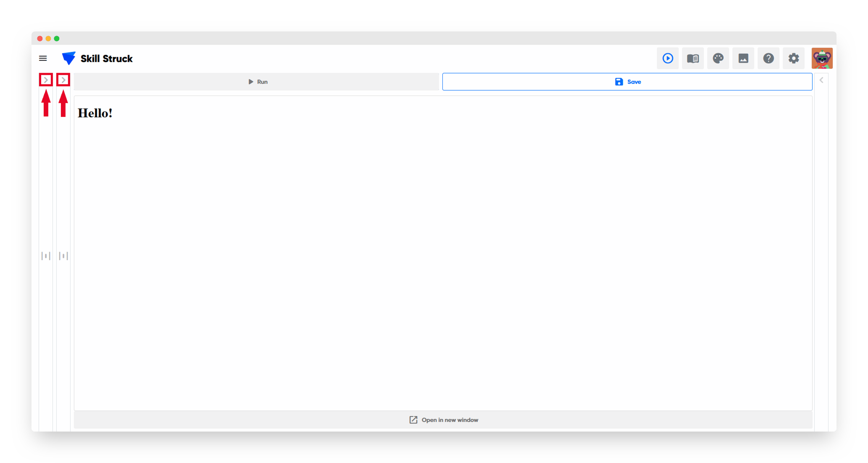868x463 pixels.
Task: Expand the leftmost collapsed sidebar panel
Action: (x=45, y=79)
